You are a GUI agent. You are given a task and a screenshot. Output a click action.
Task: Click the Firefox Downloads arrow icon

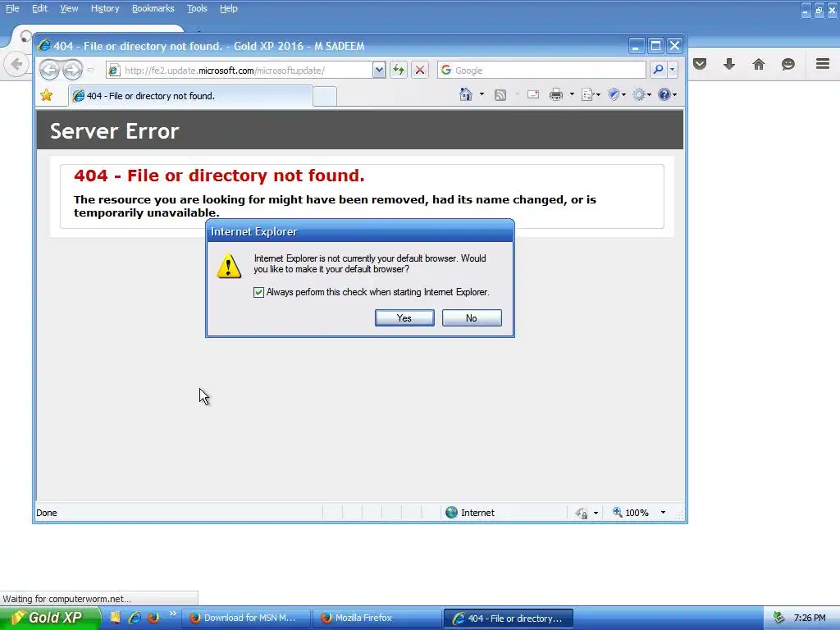pos(729,64)
